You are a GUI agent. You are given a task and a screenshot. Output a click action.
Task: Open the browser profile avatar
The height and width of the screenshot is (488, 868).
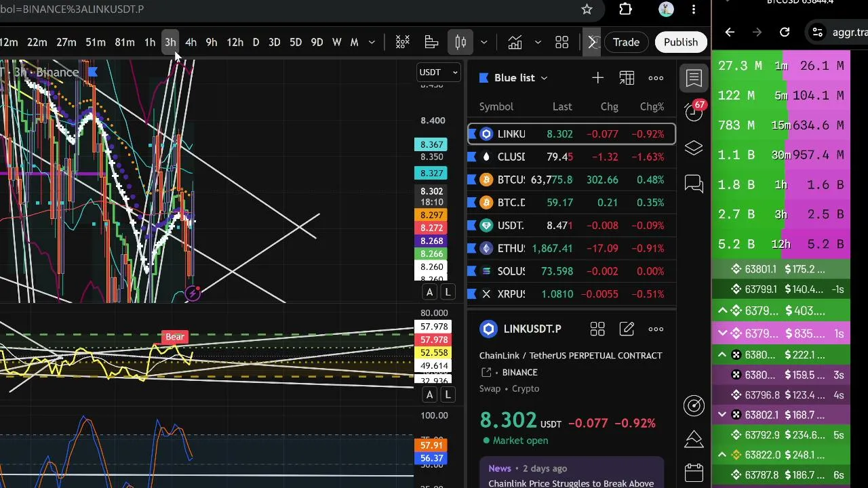[x=666, y=9]
